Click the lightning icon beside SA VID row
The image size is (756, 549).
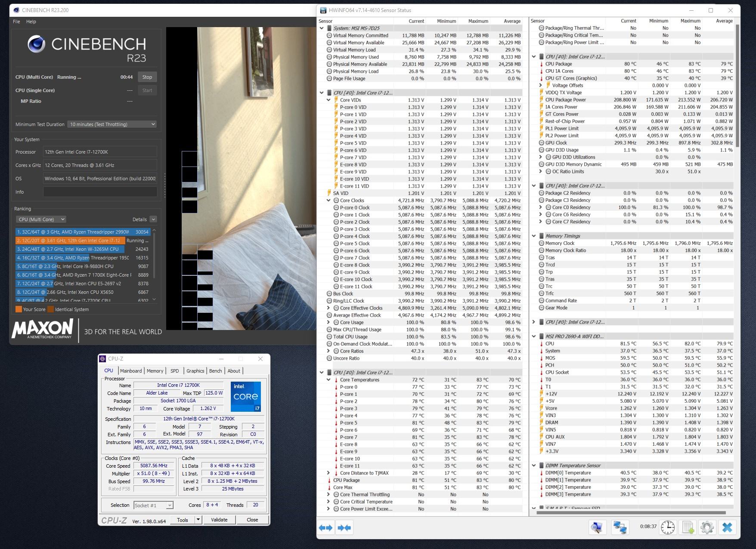click(329, 193)
